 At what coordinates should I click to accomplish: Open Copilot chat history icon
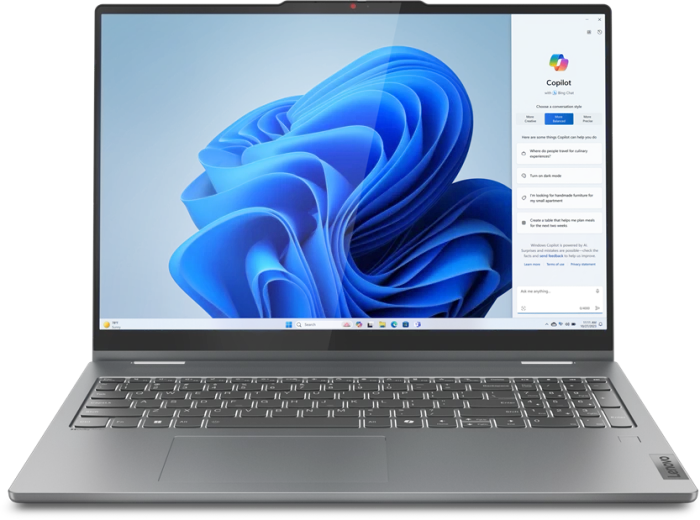[x=599, y=32]
